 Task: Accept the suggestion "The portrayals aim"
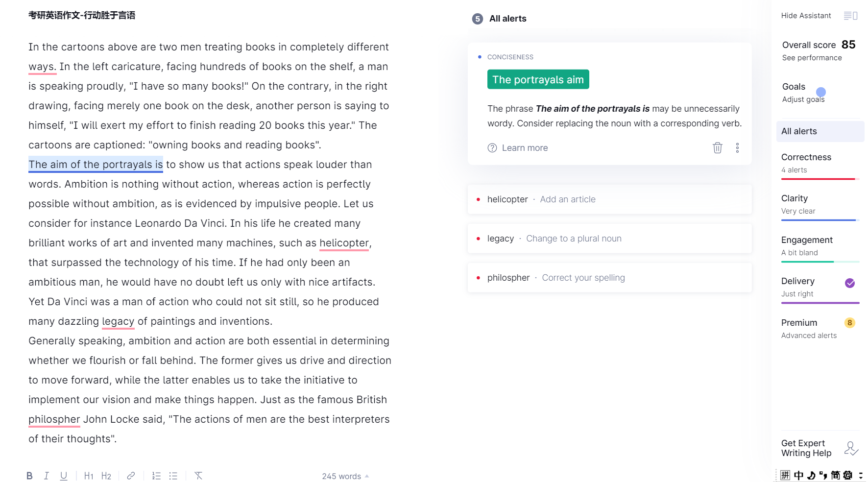coord(538,79)
